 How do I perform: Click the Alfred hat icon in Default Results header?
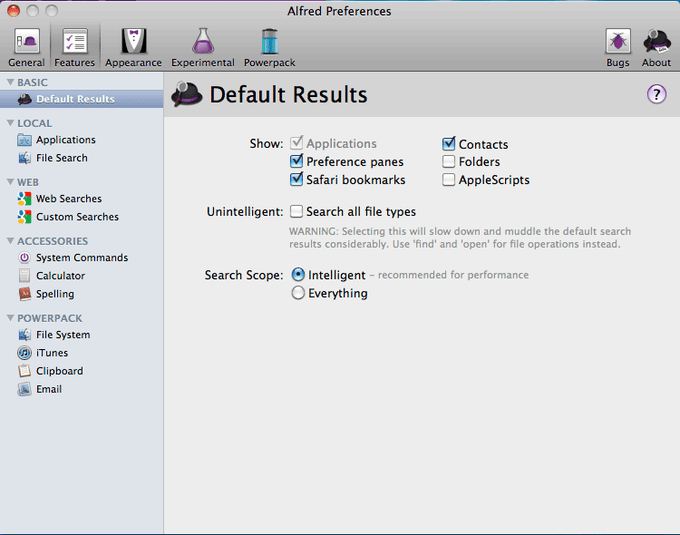[186, 94]
